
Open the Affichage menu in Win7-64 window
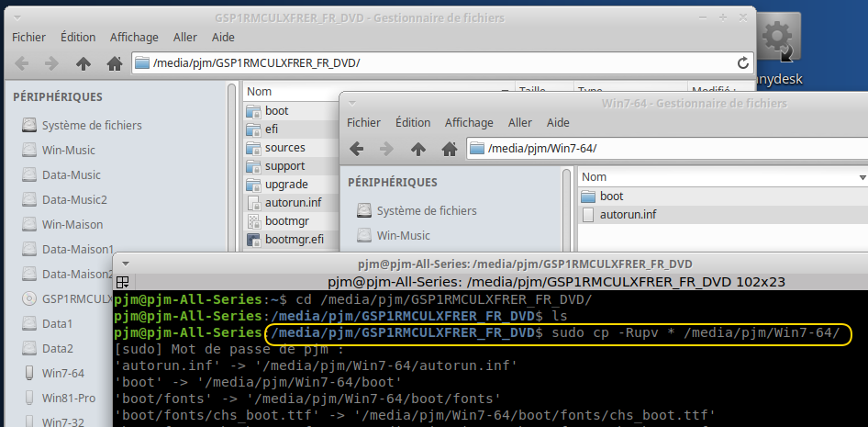coord(469,122)
